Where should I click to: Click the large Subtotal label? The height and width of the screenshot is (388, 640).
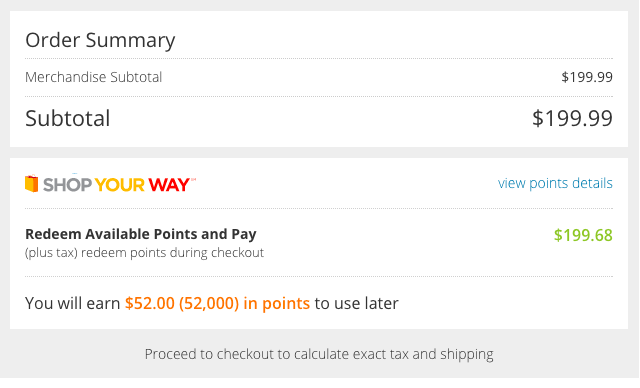pos(68,118)
